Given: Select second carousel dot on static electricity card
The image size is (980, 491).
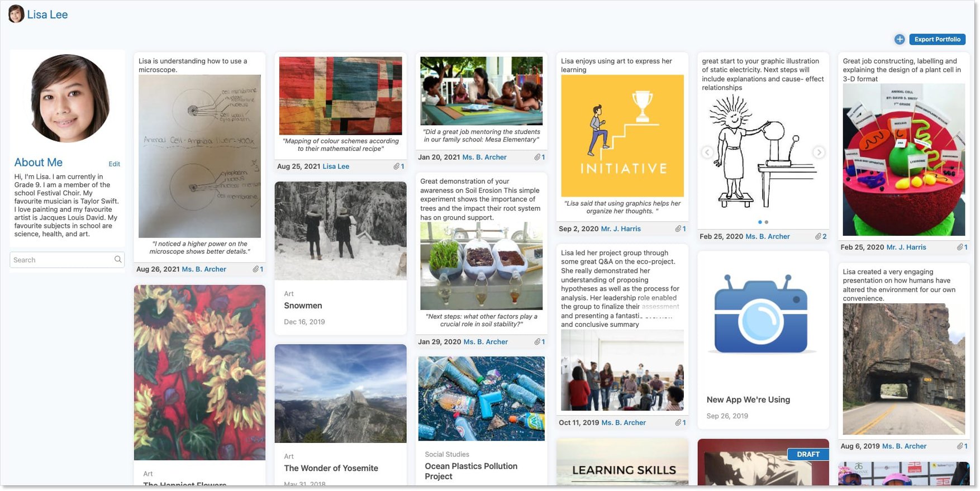Looking at the screenshot, I should pyautogui.click(x=767, y=222).
